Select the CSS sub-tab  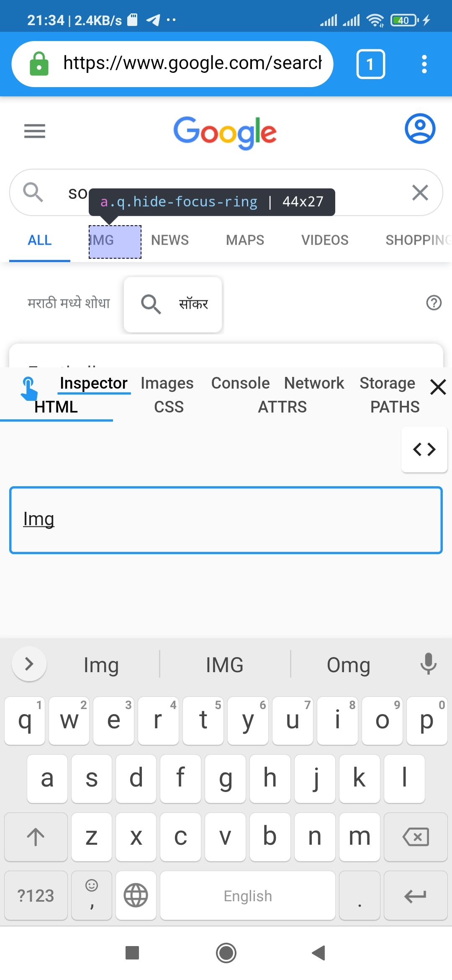(x=169, y=407)
